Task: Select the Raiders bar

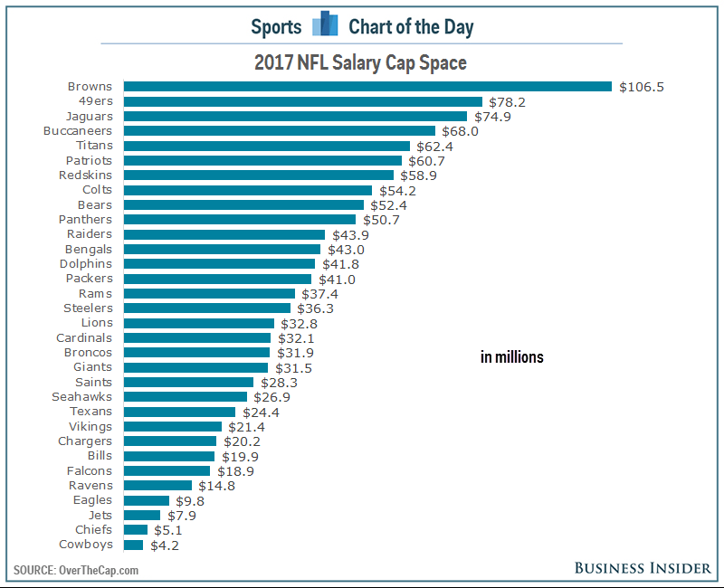Action: click(224, 234)
